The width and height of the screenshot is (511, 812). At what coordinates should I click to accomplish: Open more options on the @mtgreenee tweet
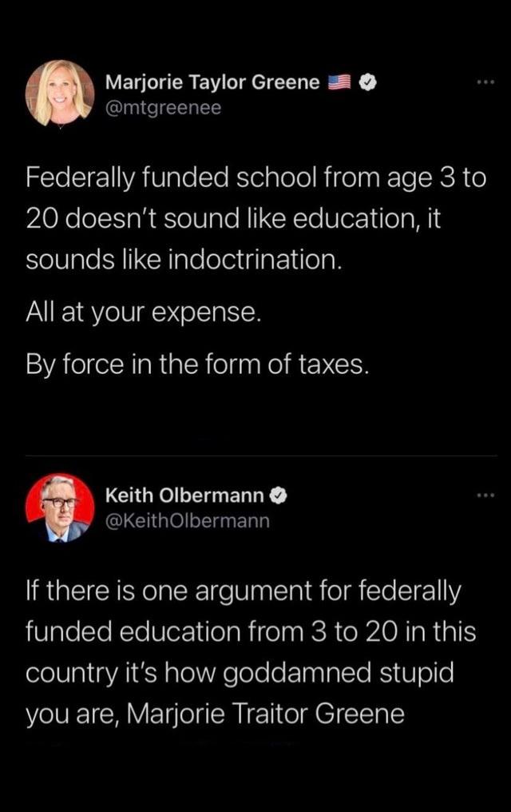pos(485,83)
